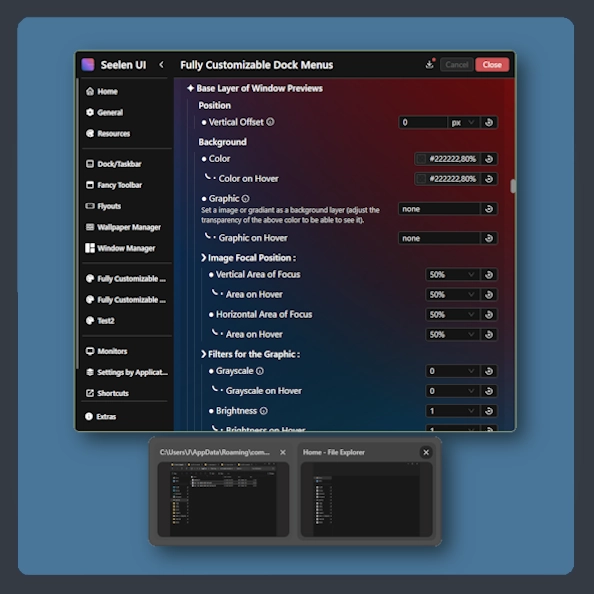Image resolution: width=594 pixels, height=594 pixels.
Task: Click the download update icon
Action: 429,65
